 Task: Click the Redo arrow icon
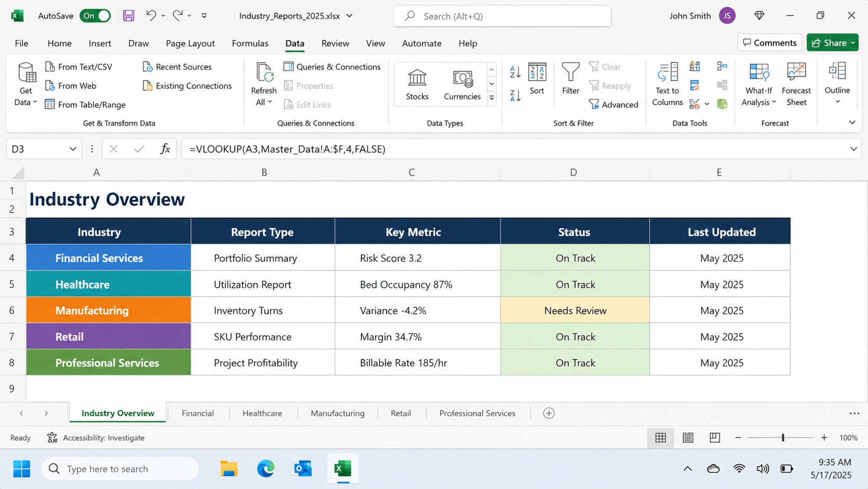pos(178,16)
